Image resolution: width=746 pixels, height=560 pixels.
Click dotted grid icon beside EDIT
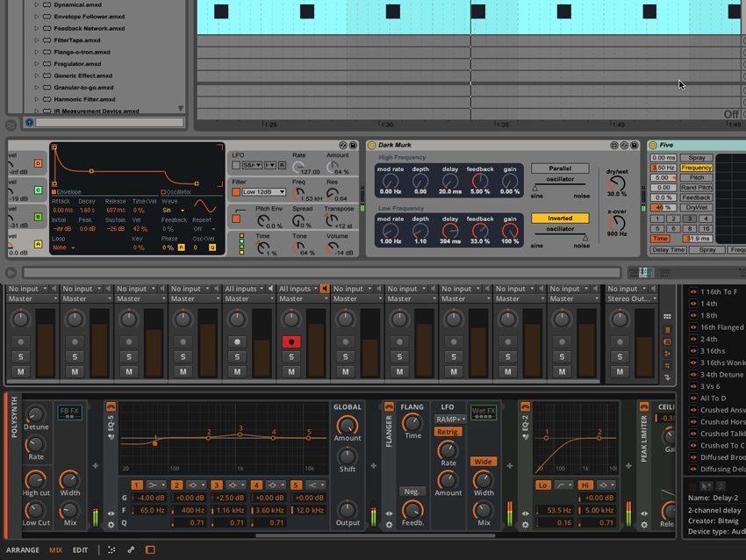click(x=111, y=549)
